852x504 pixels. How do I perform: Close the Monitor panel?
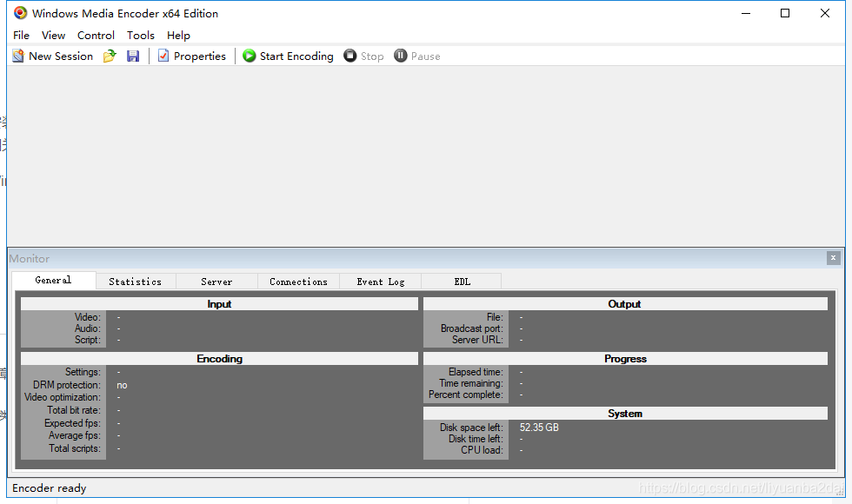[x=833, y=258]
